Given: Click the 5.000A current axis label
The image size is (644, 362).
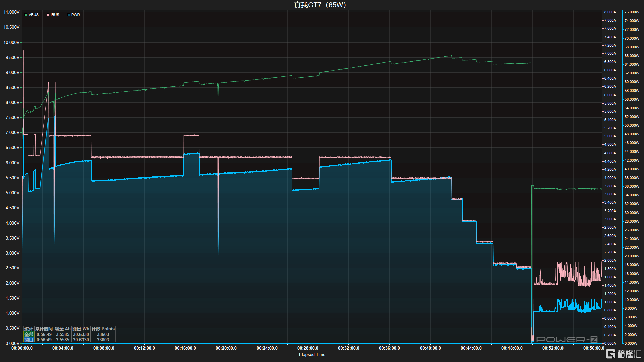Looking at the screenshot, I should pos(610,136).
